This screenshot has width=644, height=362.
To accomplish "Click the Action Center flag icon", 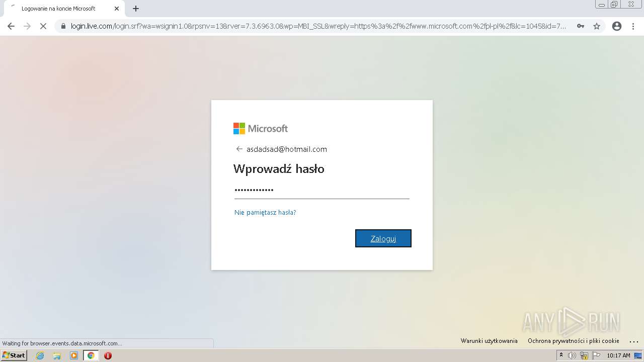I will [596, 355].
